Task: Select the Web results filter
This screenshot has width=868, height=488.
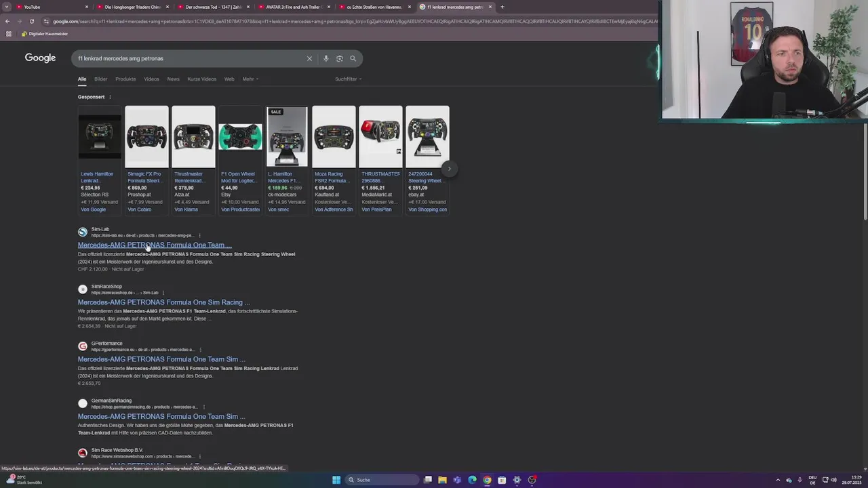Action: (229, 79)
